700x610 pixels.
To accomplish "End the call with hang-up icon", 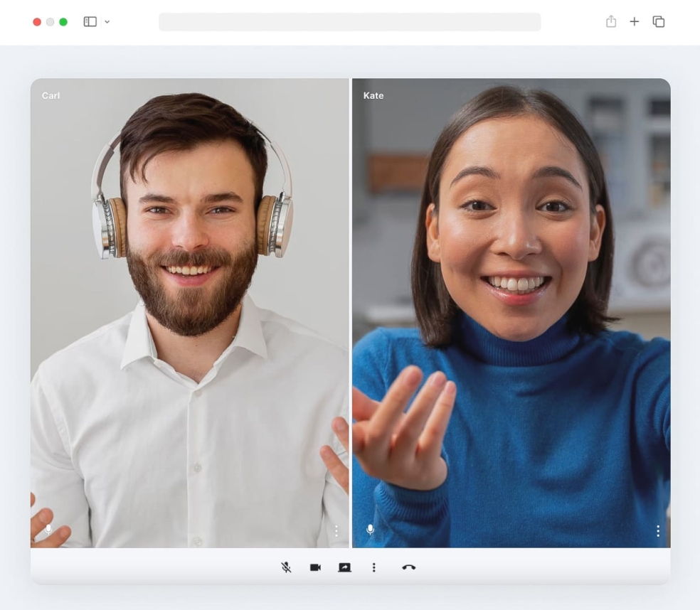I will pyautogui.click(x=408, y=567).
